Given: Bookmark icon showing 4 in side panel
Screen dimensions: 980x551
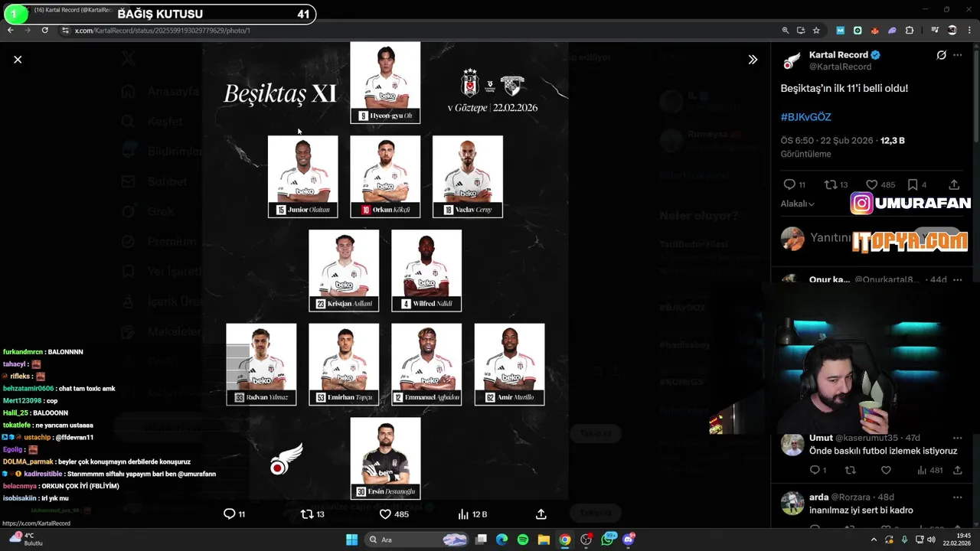Looking at the screenshot, I should coord(913,184).
